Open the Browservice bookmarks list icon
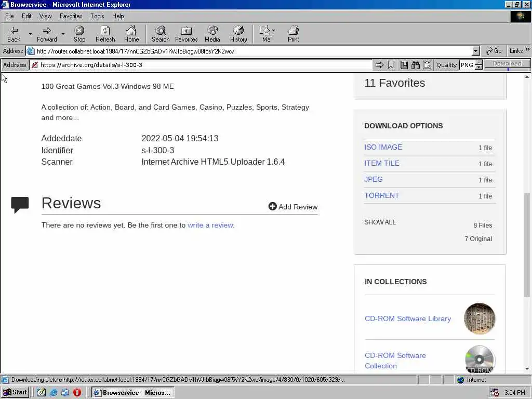 pos(404,65)
